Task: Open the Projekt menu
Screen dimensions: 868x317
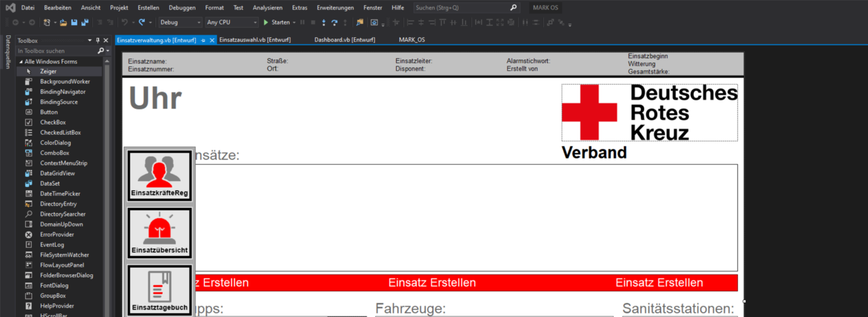Action: pyautogui.click(x=119, y=7)
